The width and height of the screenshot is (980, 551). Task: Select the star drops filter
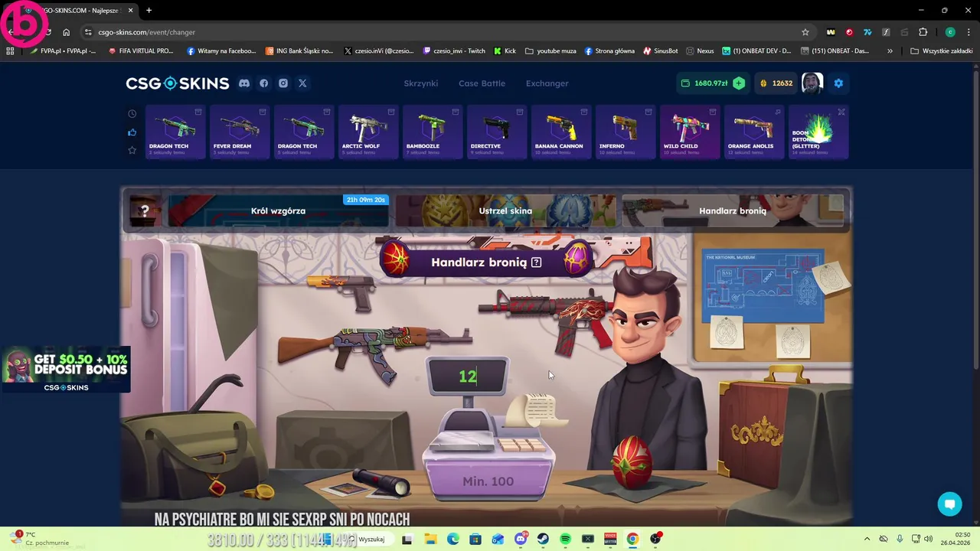pos(132,150)
